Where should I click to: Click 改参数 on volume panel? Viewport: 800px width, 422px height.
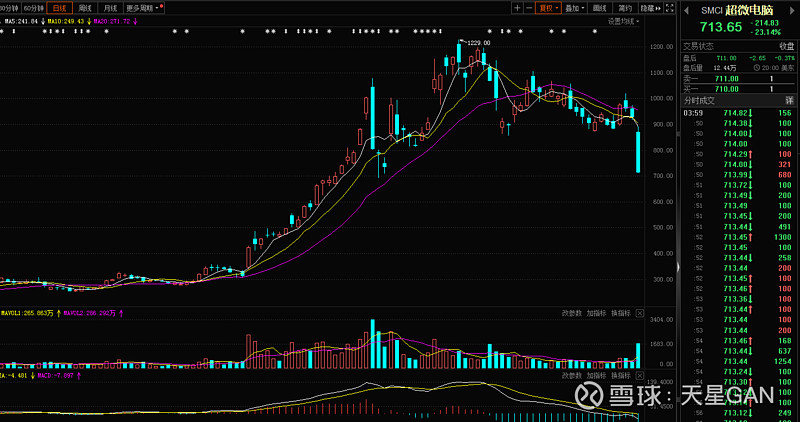(x=571, y=313)
